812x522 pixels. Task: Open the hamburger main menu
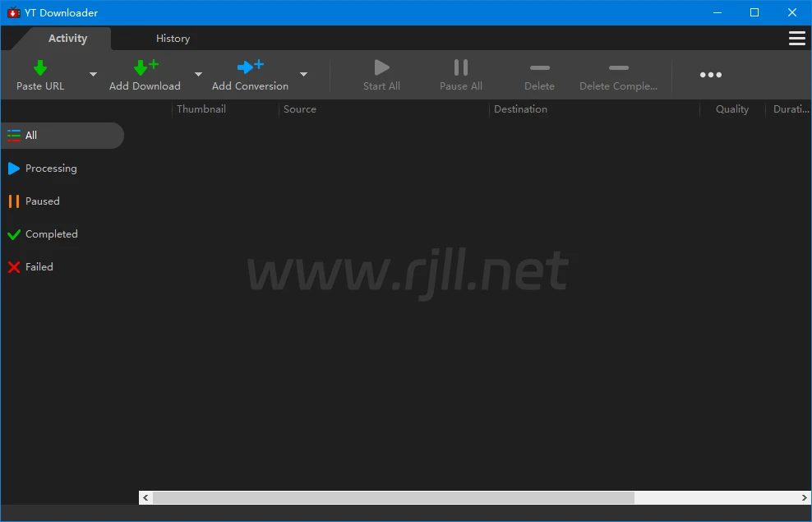[796, 39]
